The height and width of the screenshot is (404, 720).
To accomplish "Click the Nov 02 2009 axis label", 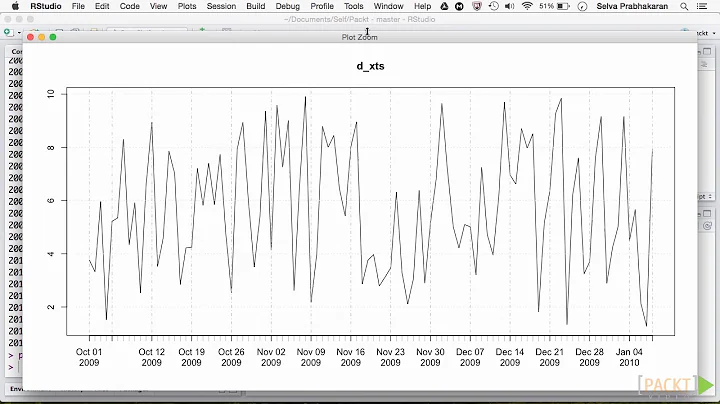I will tap(271, 357).
